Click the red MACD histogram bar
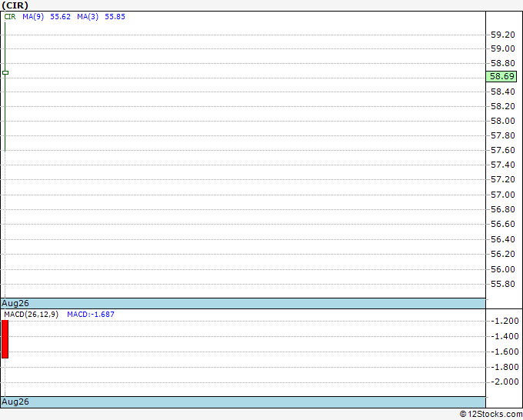Screen dimensions: 523x420 (5, 339)
